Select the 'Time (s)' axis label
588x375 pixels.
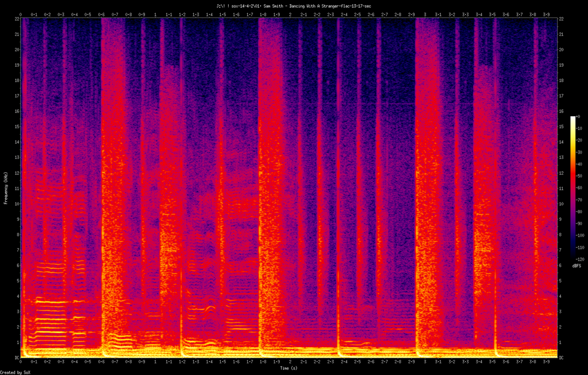[289, 368]
